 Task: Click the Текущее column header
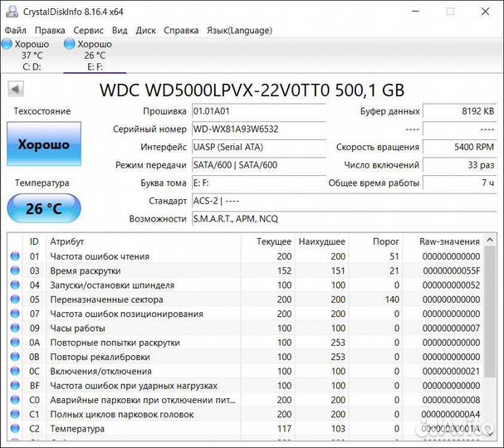coord(267,241)
